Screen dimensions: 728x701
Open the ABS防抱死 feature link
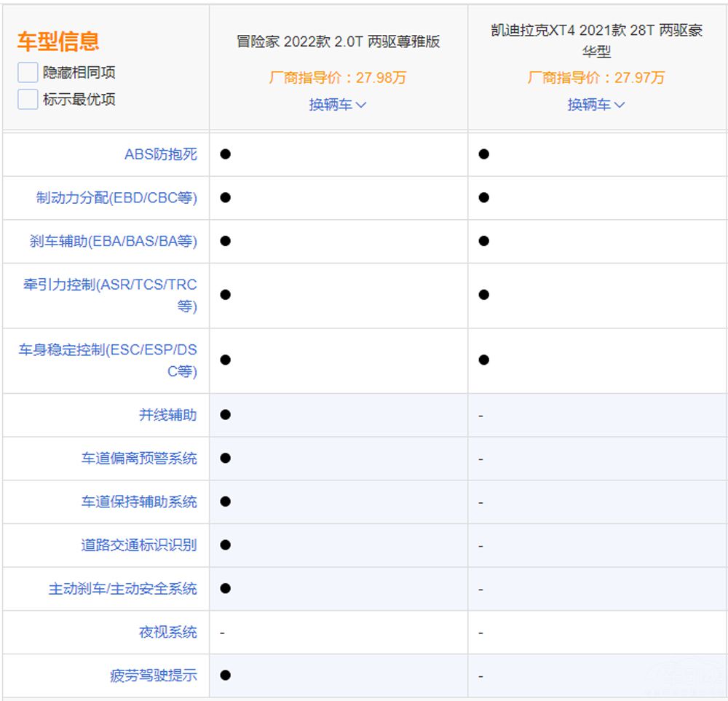(x=160, y=154)
